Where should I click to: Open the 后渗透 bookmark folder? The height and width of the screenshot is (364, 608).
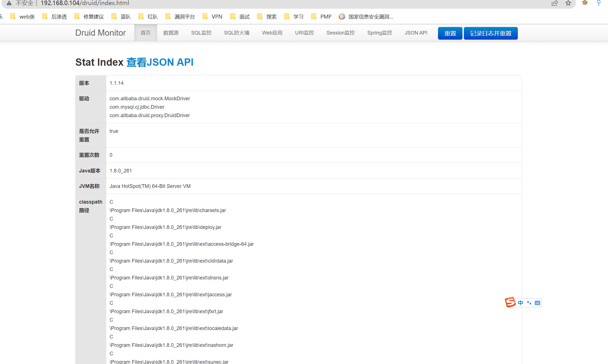coord(55,17)
